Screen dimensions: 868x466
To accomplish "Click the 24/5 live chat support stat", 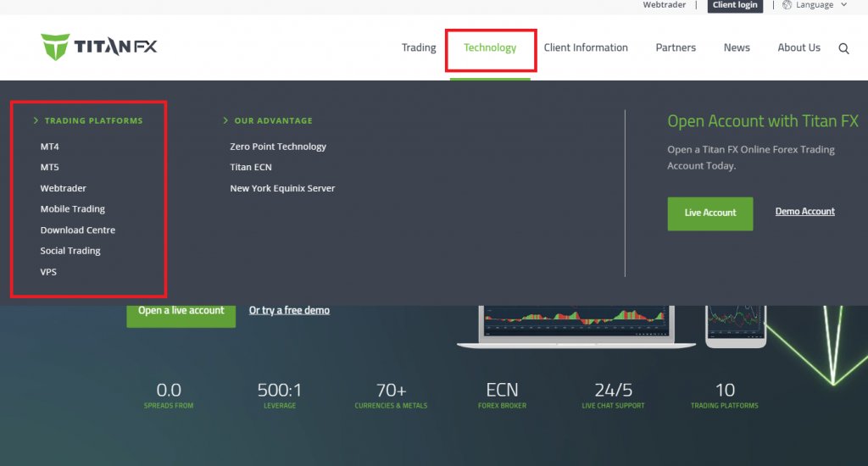I will tap(614, 396).
